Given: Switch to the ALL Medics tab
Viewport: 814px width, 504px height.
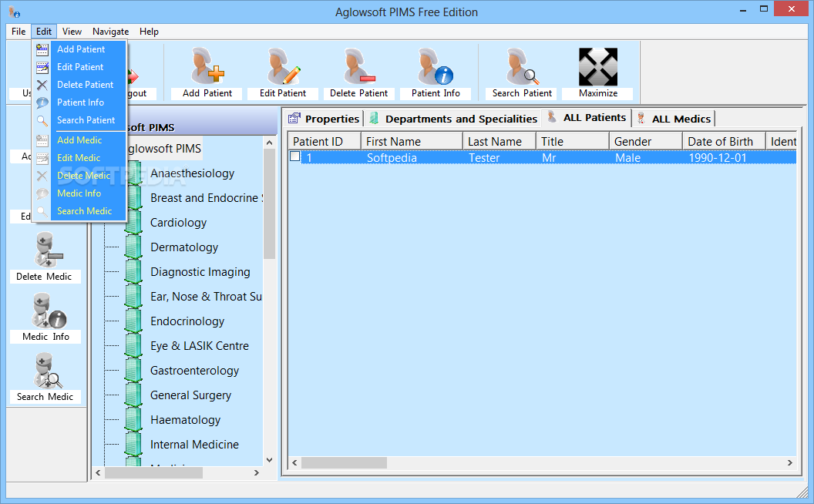Looking at the screenshot, I should pyautogui.click(x=674, y=119).
